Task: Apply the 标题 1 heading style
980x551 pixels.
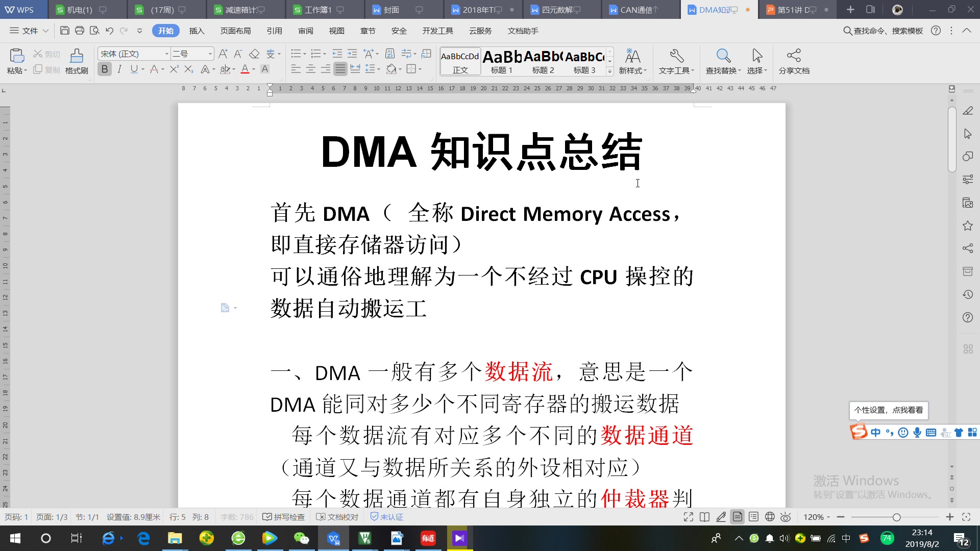Action: click(x=502, y=61)
